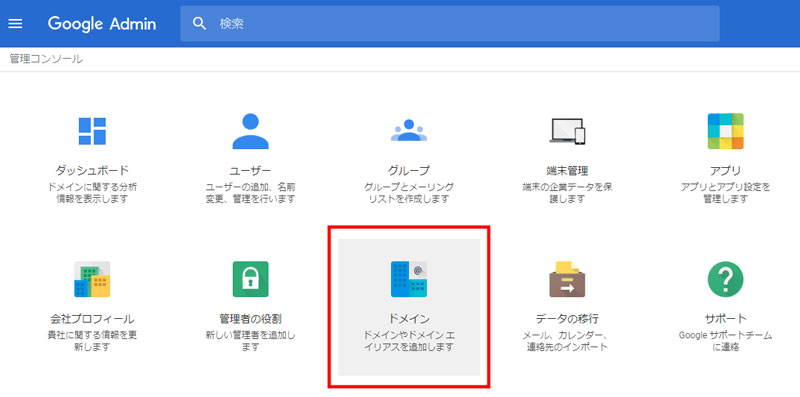Open the 会社プロフィール buildings icon
The height and width of the screenshot is (397, 800).
coord(92,279)
